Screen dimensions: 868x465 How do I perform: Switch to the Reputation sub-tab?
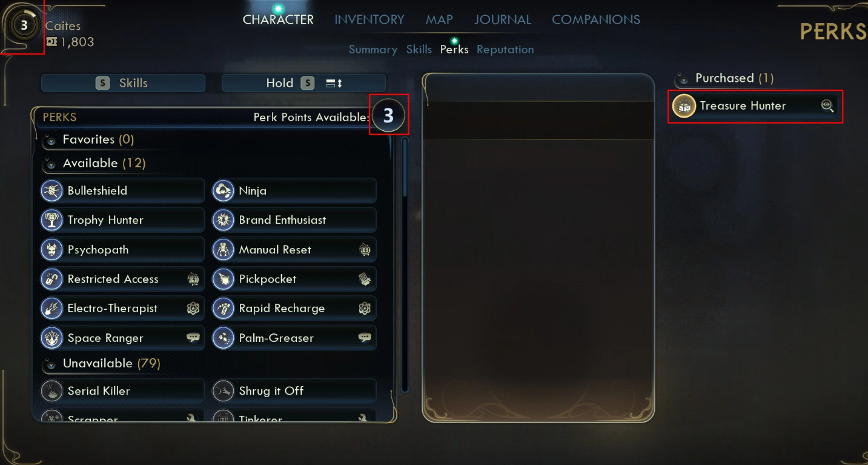tap(505, 50)
